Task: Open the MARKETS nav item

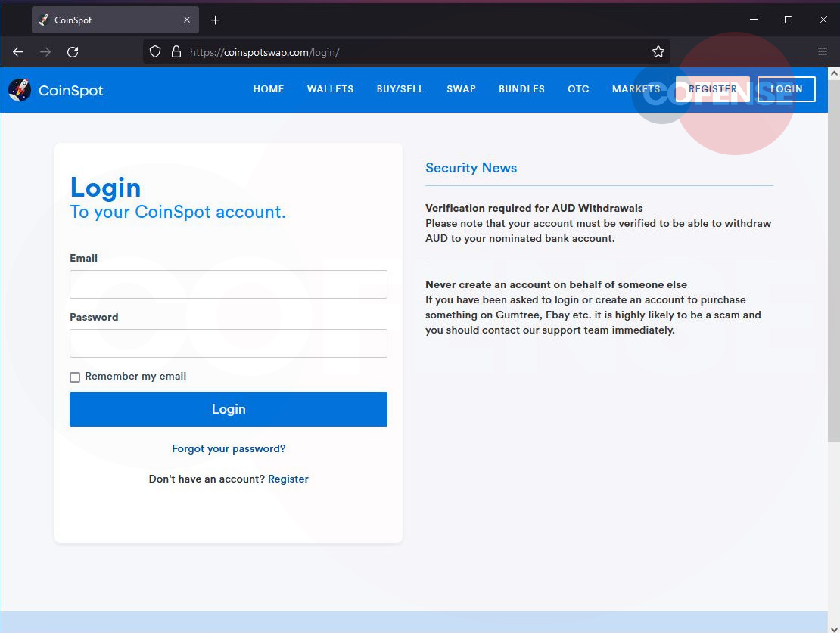Action: click(x=636, y=89)
